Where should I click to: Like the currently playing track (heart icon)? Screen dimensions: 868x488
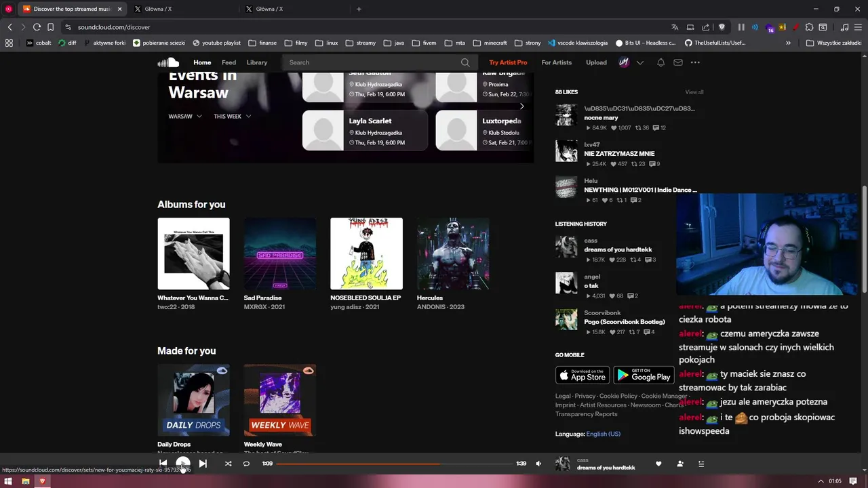(x=658, y=464)
